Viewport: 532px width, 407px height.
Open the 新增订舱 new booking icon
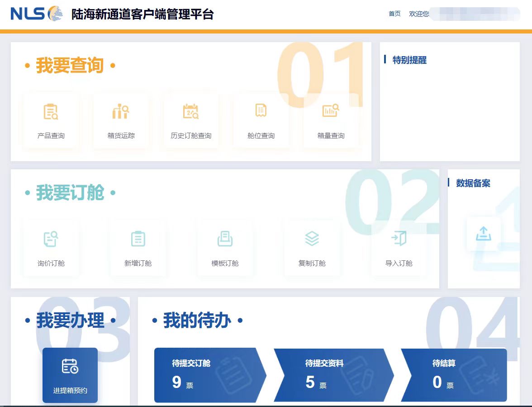tap(138, 247)
